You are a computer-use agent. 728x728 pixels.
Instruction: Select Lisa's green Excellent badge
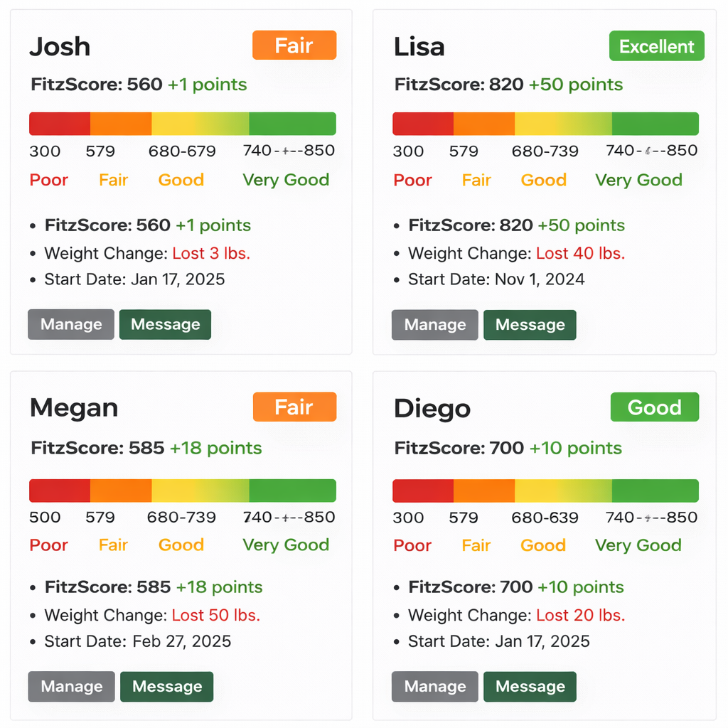(x=656, y=46)
